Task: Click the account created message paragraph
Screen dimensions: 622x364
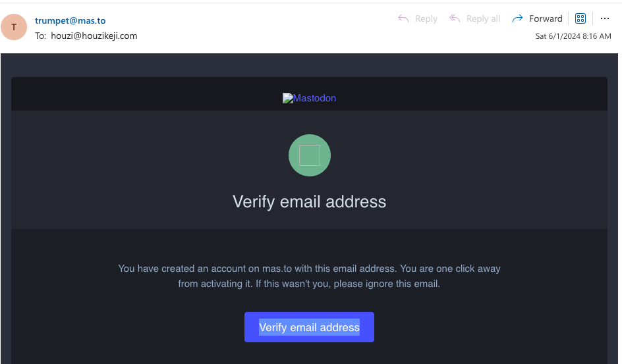Action: [x=309, y=276]
